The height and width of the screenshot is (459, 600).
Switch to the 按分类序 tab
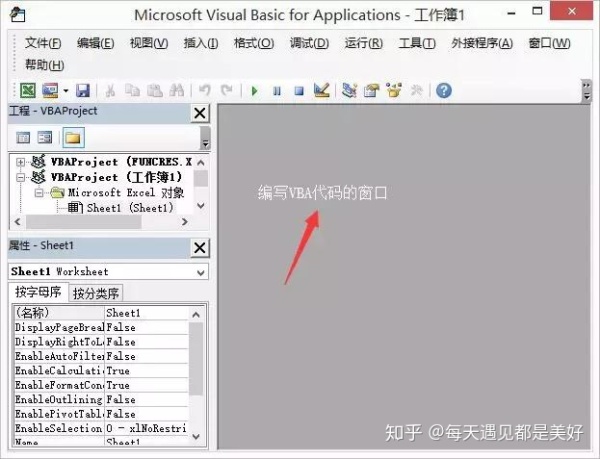pyautogui.click(x=96, y=293)
